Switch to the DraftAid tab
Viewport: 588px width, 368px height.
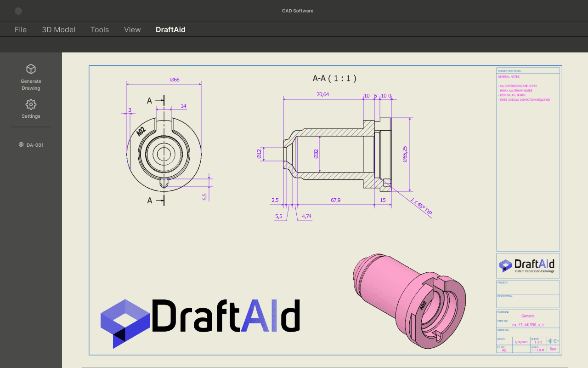point(170,29)
